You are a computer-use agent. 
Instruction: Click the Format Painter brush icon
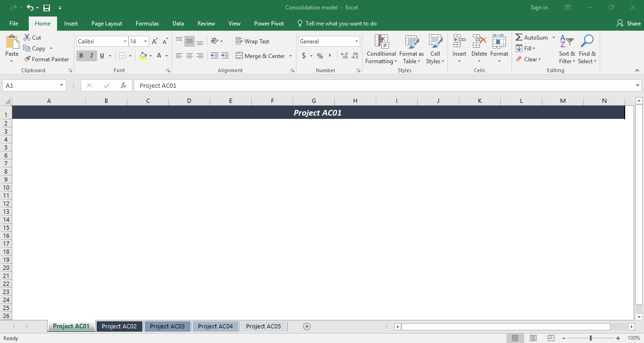pyautogui.click(x=27, y=59)
